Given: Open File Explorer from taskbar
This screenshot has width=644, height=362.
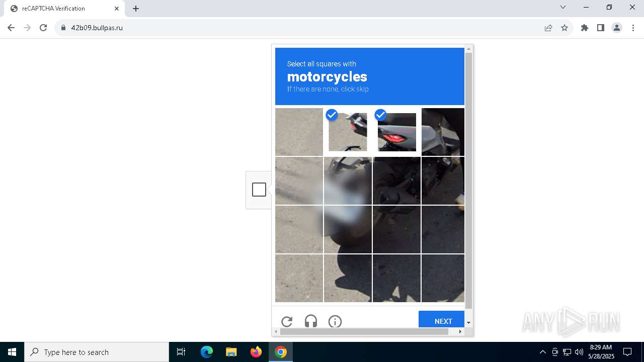Looking at the screenshot, I should click(231, 352).
